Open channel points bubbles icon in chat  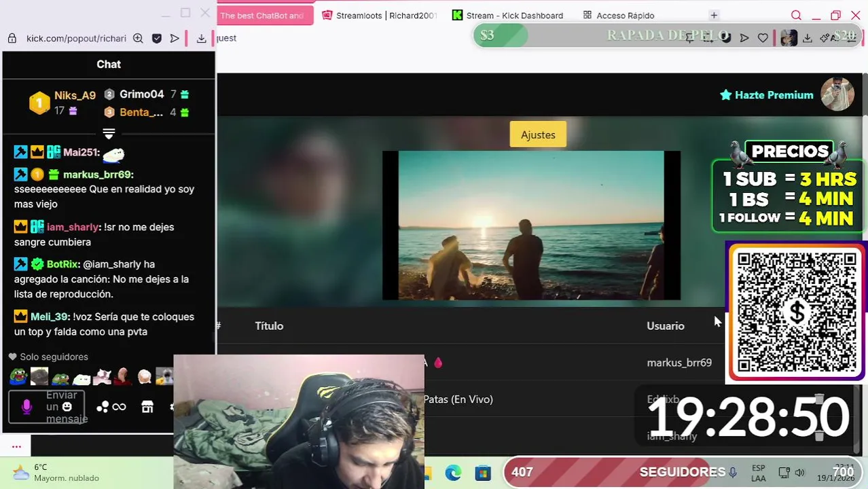point(103,407)
